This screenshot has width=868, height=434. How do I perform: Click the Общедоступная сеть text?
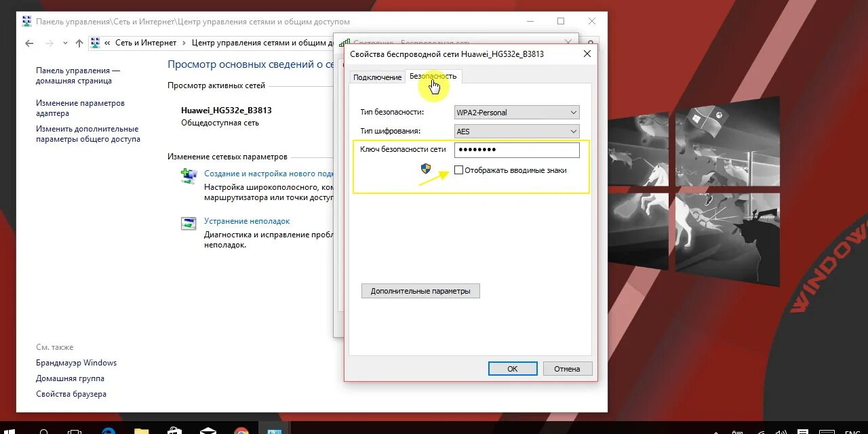click(220, 123)
